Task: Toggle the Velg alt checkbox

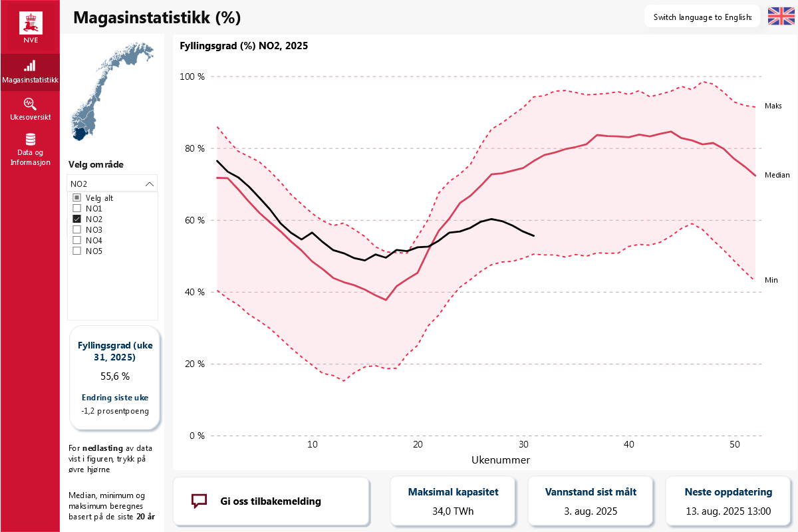Action: 76,198
